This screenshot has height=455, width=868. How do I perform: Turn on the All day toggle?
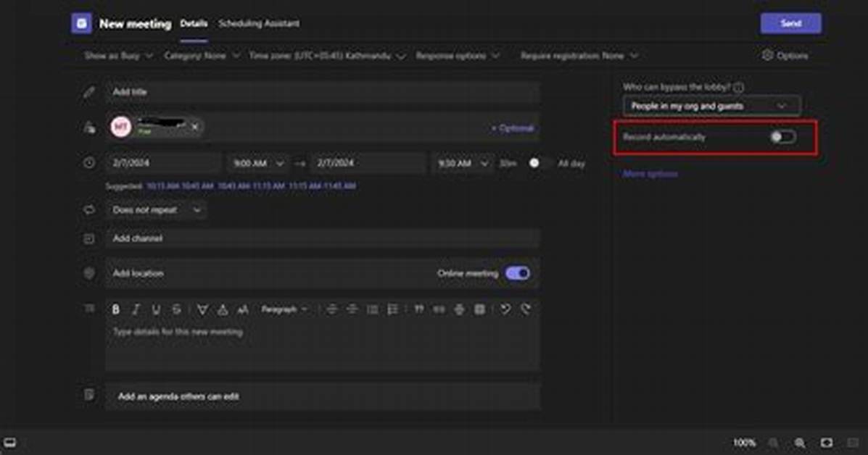pyautogui.click(x=540, y=163)
